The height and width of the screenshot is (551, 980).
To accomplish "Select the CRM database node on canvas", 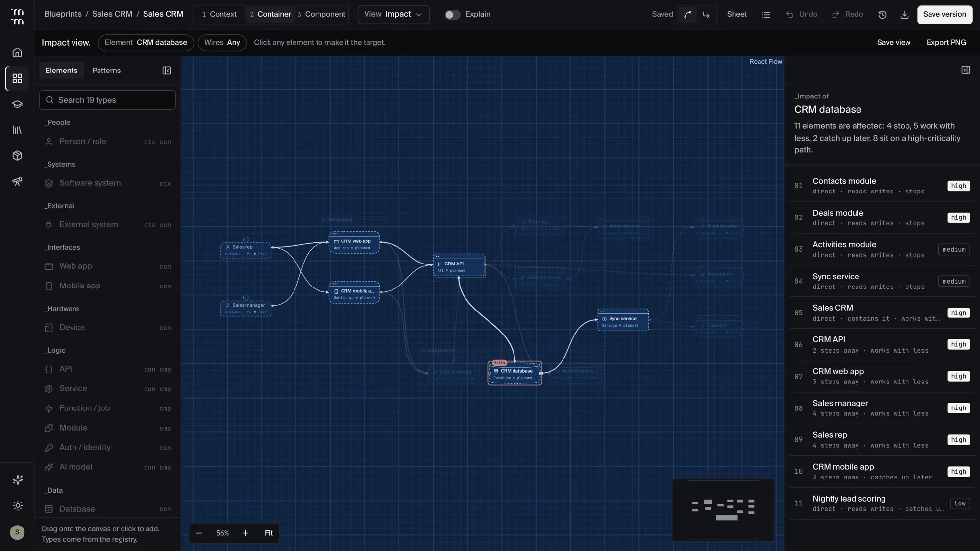I will [x=514, y=374].
